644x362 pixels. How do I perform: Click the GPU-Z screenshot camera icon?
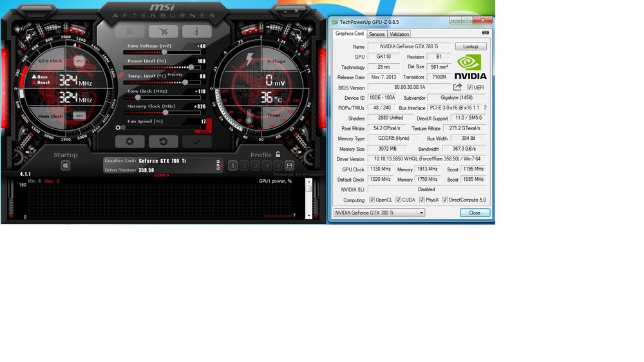[x=486, y=32]
